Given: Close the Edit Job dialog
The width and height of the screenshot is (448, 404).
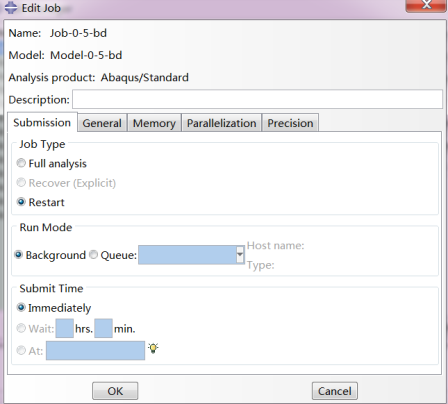Looking at the screenshot, I should click(427, 5).
